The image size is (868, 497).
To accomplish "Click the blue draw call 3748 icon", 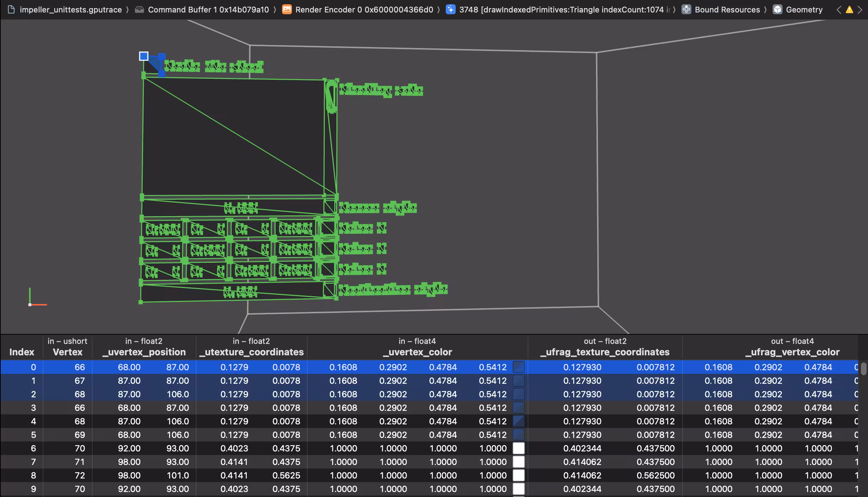I will 450,10.
